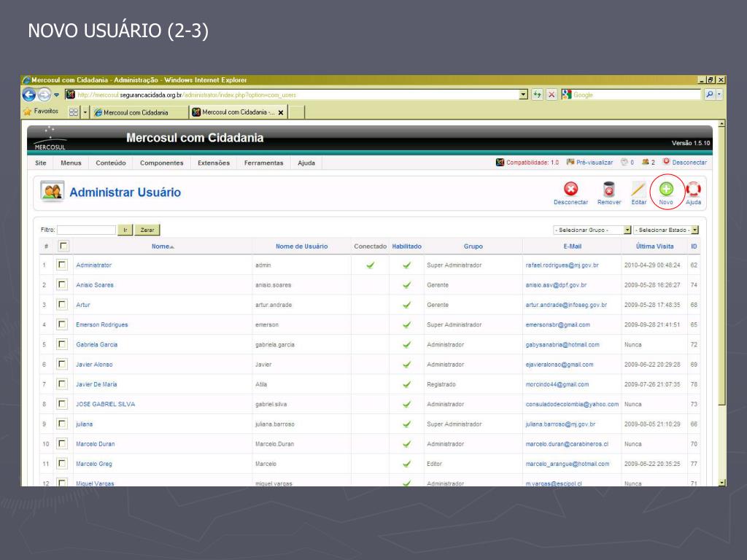This screenshot has height=560, width=747.
Task: Open the Selecionar Estado dropdown
Action: [665, 230]
